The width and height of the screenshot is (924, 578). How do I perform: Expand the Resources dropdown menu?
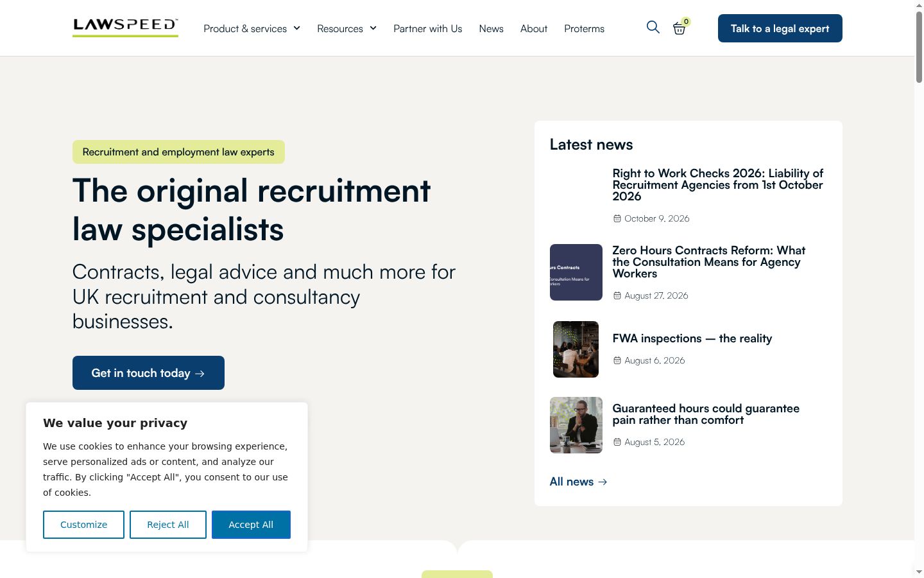(346, 28)
